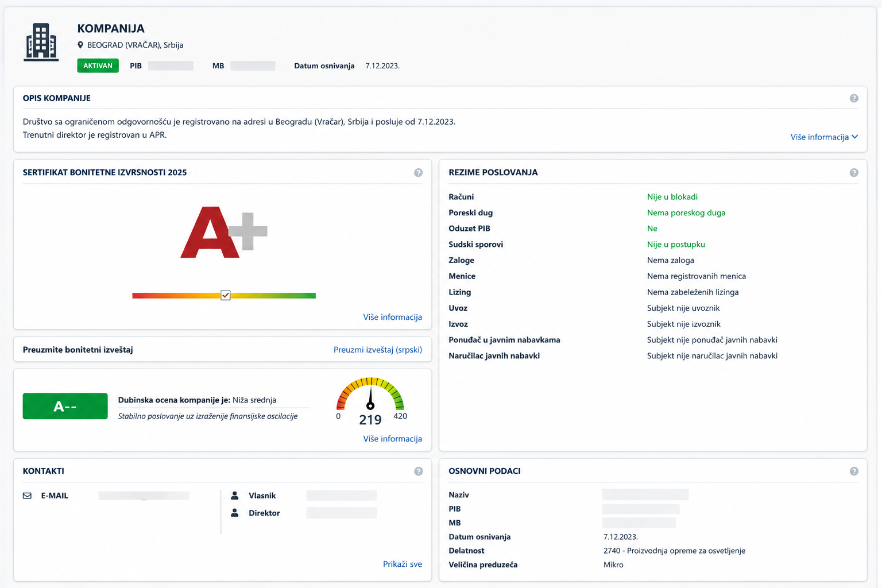Image resolution: width=882 pixels, height=588 pixels.
Task: Click 'Nema registrovanih menica' value
Action: pyautogui.click(x=697, y=276)
